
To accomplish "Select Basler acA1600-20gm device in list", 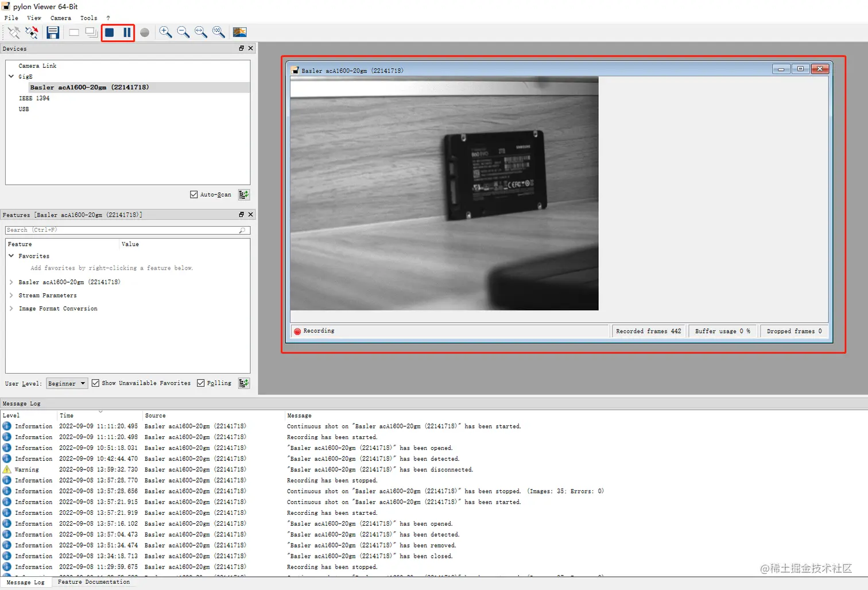I will click(90, 87).
